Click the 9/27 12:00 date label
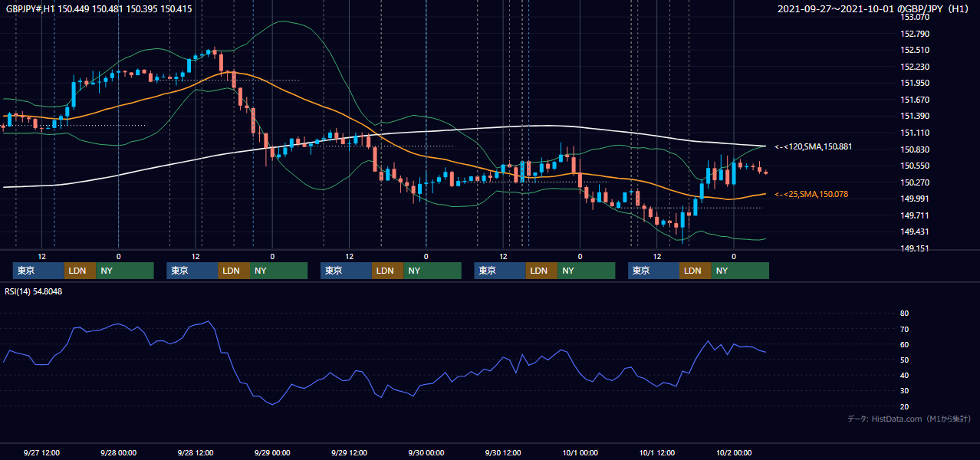Viewport: 980px width, 460px height. pos(42,452)
